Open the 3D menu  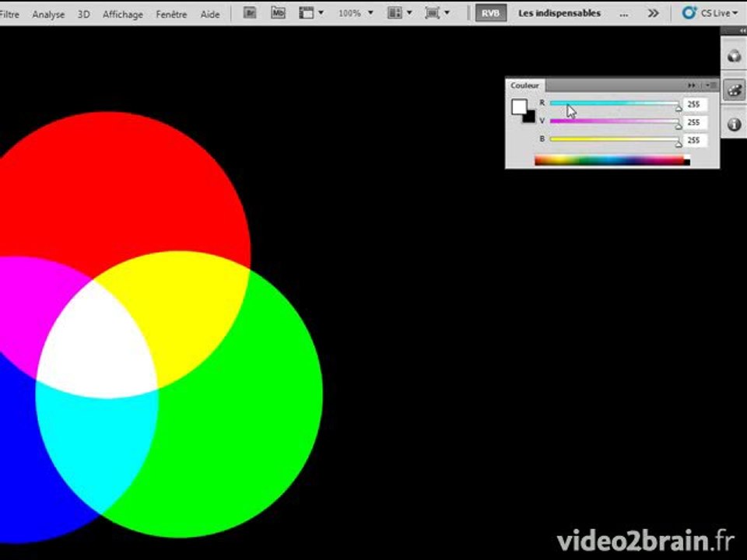pyautogui.click(x=83, y=14)
